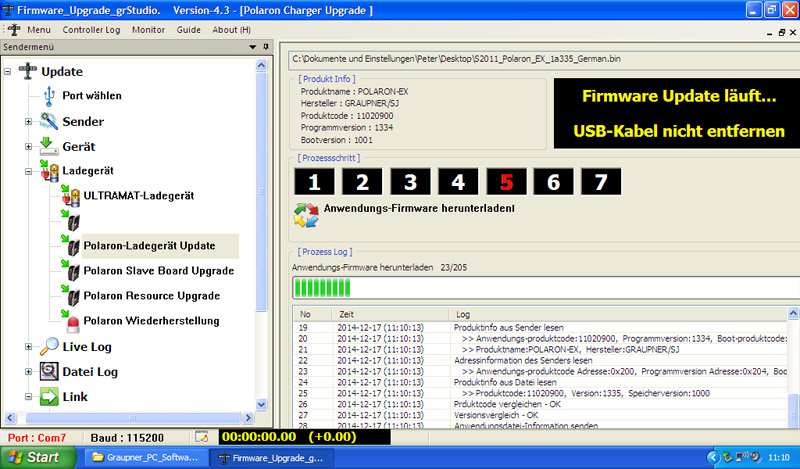800x469 pixels.
Task: Click the red Polaron Wiederherstellung icon
Action: [71, 320]
